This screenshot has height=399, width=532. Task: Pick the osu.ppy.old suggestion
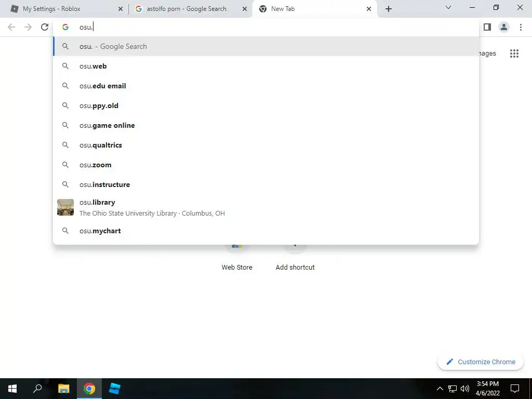pos(266,105)
